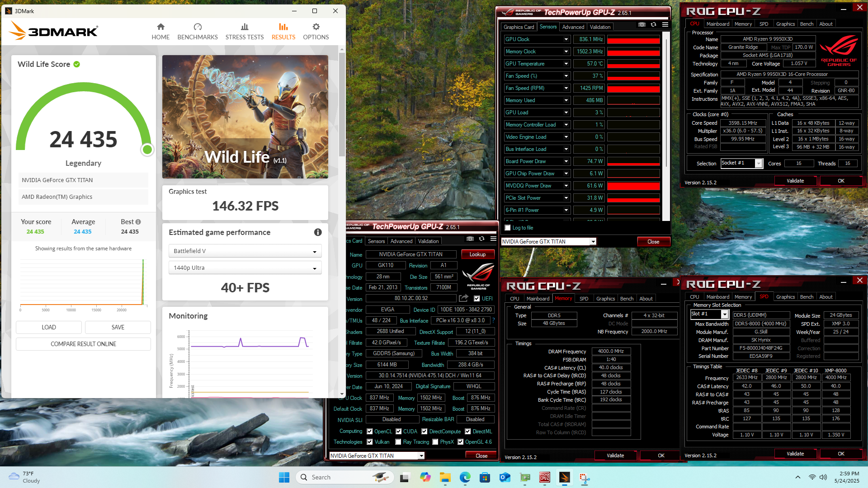Viewport: 868px width, 488px height.
Task: Open Bench tab in CPU-Z Memory window
Action: click(x=627, y=299)
